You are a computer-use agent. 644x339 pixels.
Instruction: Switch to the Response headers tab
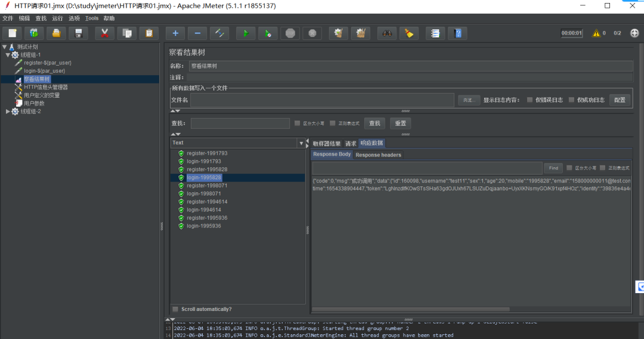point(378,155)
